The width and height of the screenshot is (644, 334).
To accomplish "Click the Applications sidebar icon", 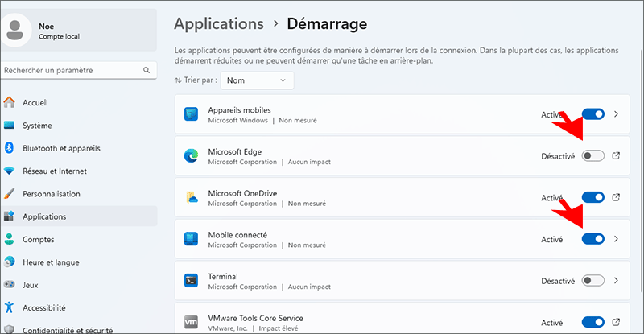I will [9, 216].
